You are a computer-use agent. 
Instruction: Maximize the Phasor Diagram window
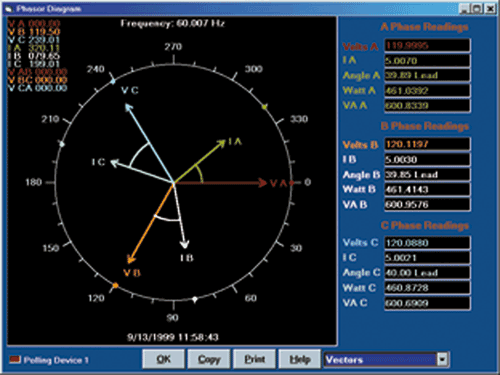[x=477, y=9]
